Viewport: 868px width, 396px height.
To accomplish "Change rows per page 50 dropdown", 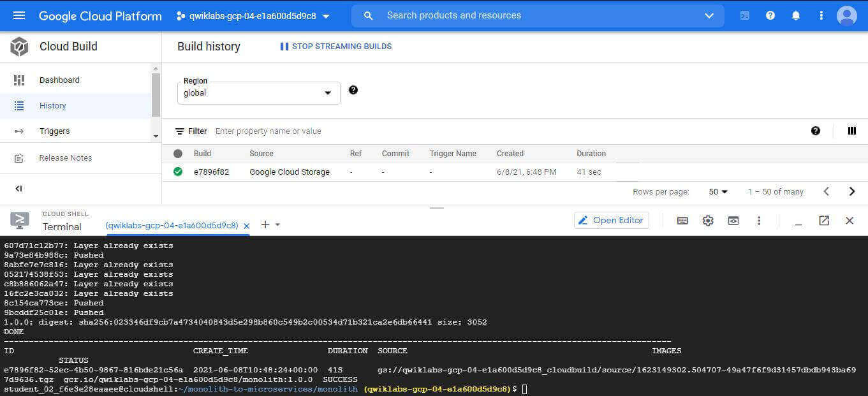I will 718,191.
